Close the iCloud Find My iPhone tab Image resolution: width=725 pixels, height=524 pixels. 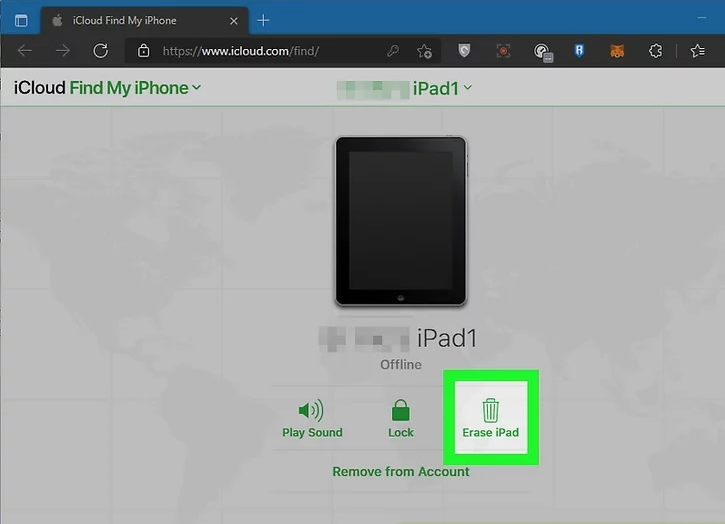point(233,19)
